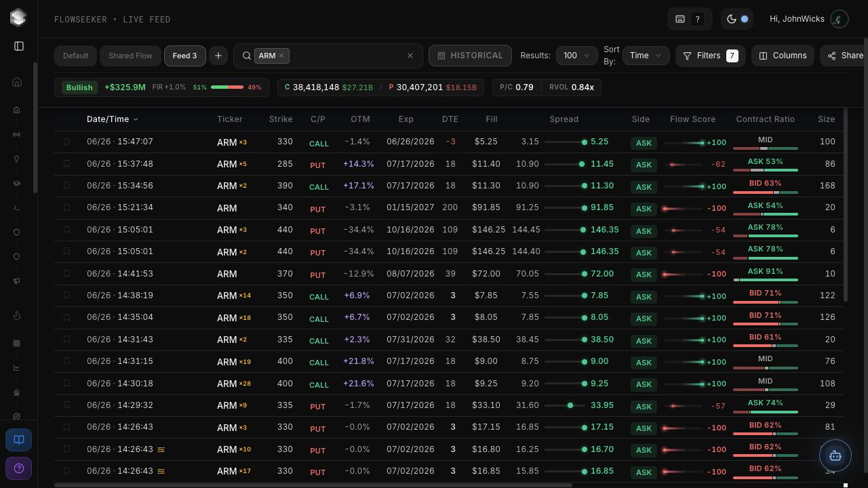The width and height of the screenshot is (868, 488).
Task: Click the Bullish sentiment badge
Action: (x=79, y=87)
